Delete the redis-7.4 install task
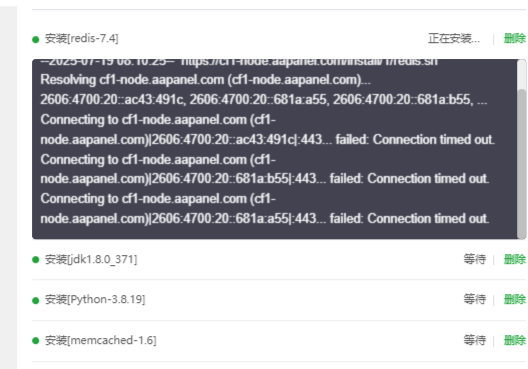Viewport: 528px width, 369px height. pos(515,38)
